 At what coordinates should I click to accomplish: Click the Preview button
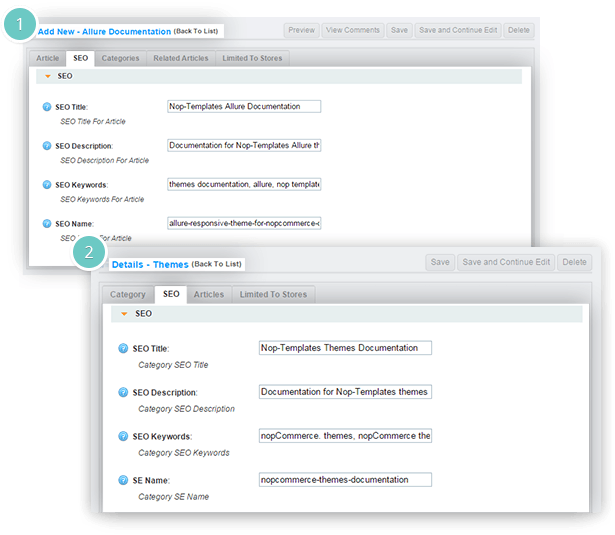(302, 30)
